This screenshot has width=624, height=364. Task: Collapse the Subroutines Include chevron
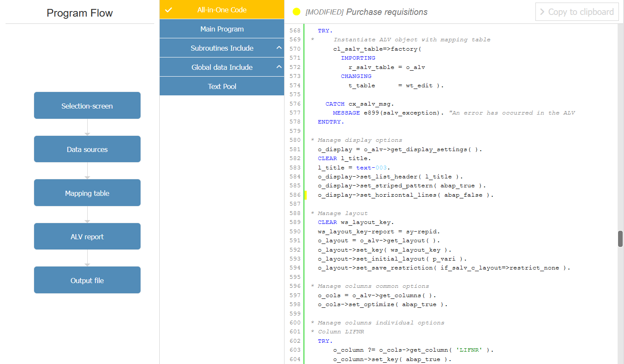pyautogui.click(x=279, y=48)
